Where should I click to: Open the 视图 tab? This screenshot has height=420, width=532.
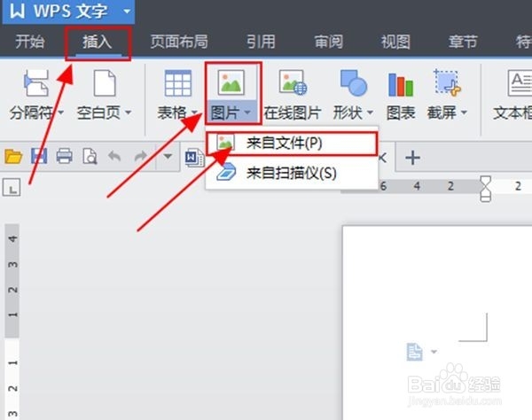[x=395, y=42]
